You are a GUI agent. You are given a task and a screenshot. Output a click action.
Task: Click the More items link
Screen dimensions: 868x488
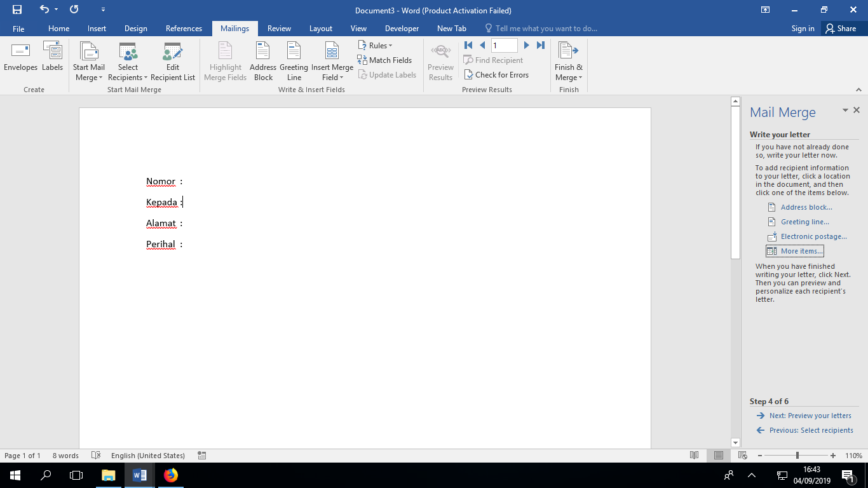coord(801,251)
